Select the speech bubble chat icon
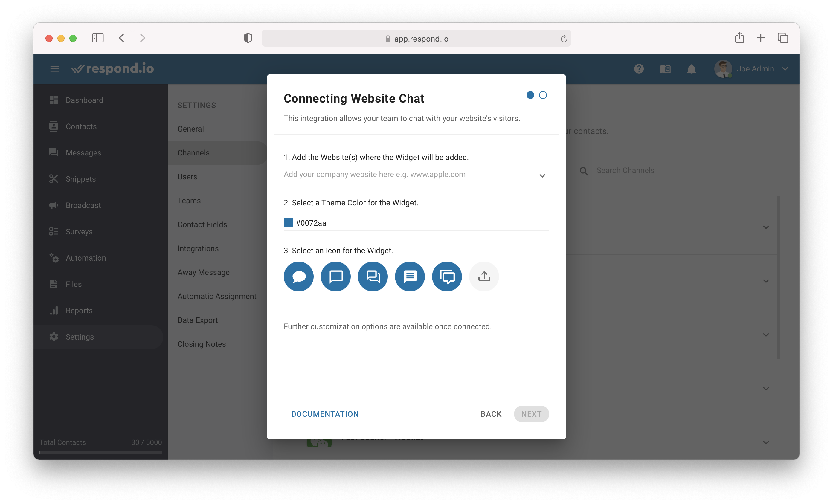This screenshot has height=504, width=833. [x=298, y=276]
